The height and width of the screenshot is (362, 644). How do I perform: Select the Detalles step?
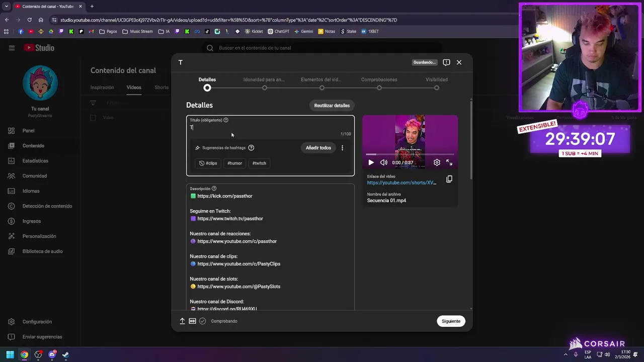click(x=207, y=83)
